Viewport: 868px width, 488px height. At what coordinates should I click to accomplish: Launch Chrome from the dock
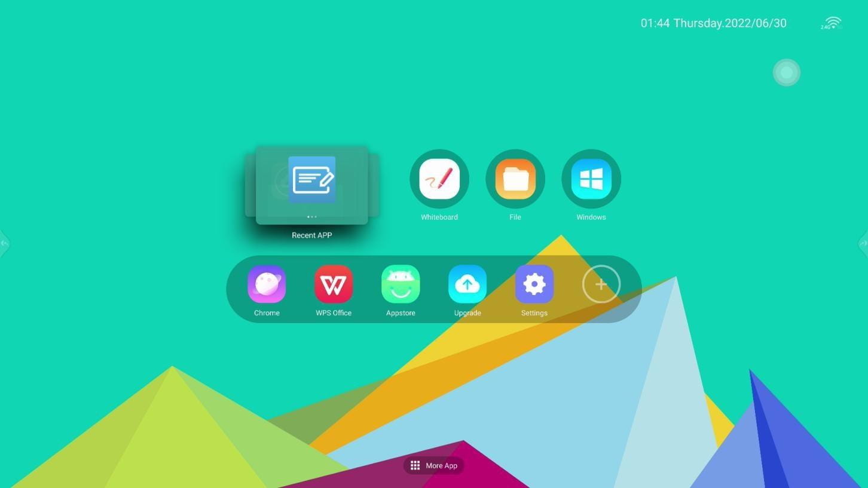267,284
